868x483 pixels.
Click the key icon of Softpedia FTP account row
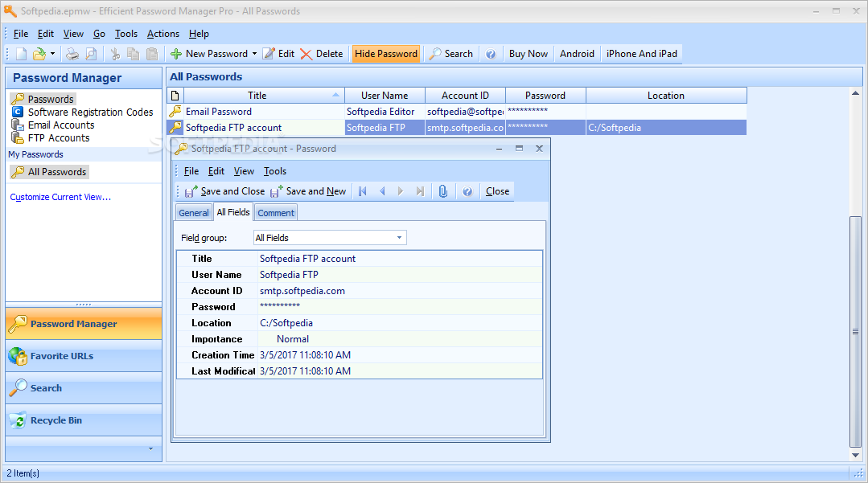tap(175, 127)
